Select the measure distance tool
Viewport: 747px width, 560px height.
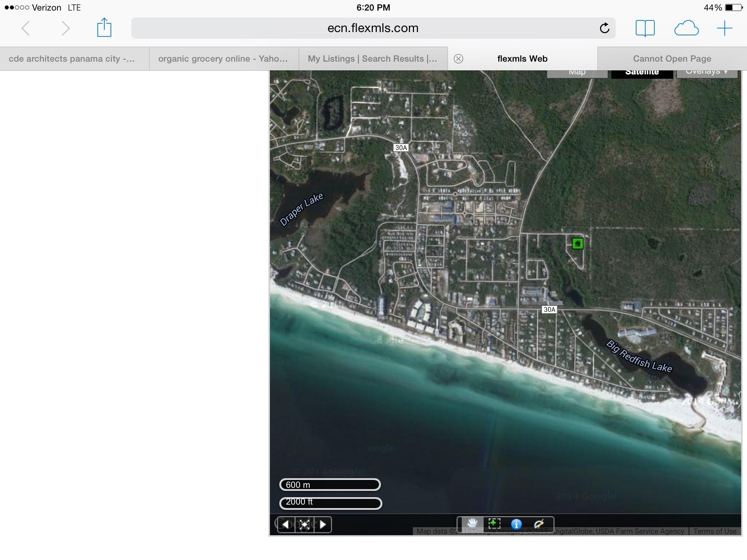(539, 524)
